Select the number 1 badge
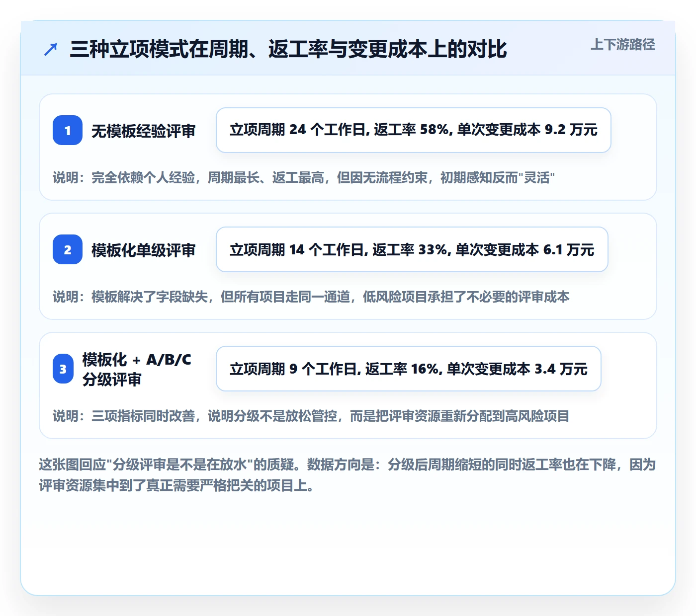Image resolution: width=696 pixels, height=616 pixels. pyautogui.click(x=68, y=130)
